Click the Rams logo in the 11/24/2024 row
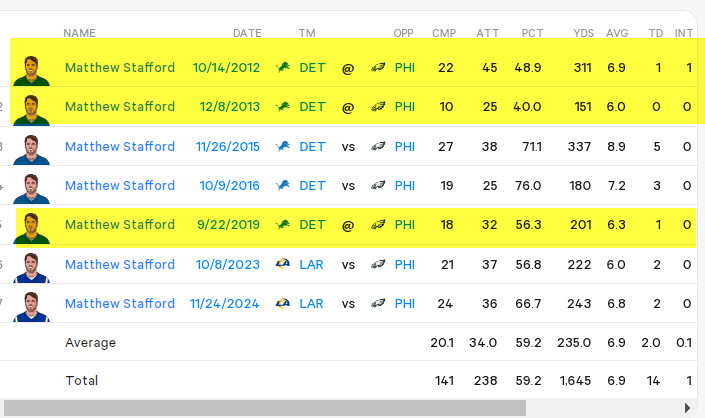This screenshot has width=705, height=418. click(283, 303)
